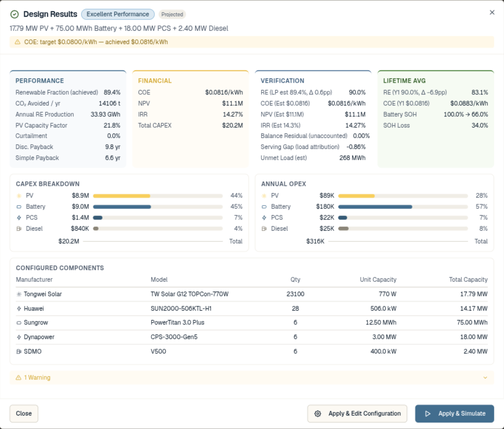This screenshot has width=504, height=429.
Task: Click the Battery CAPEX 45% progress bar
Action: tap(158, 207)
